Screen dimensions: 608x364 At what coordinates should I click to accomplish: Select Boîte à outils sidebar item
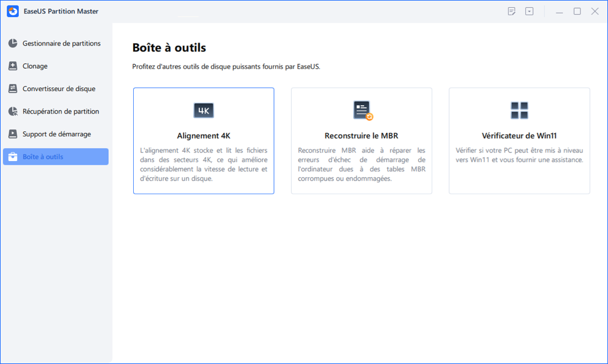coord(56,157)
